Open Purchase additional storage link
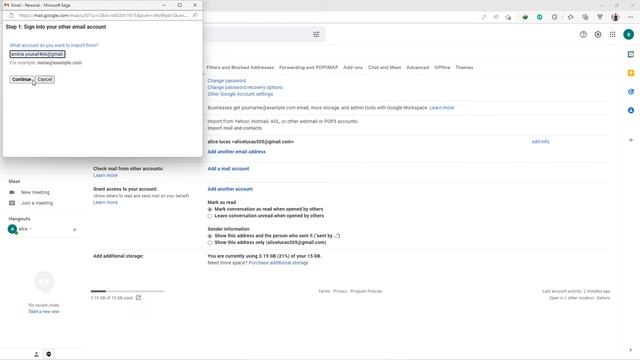Image resolution: width=640 pixels, height=360 pixels. point(278,263)
